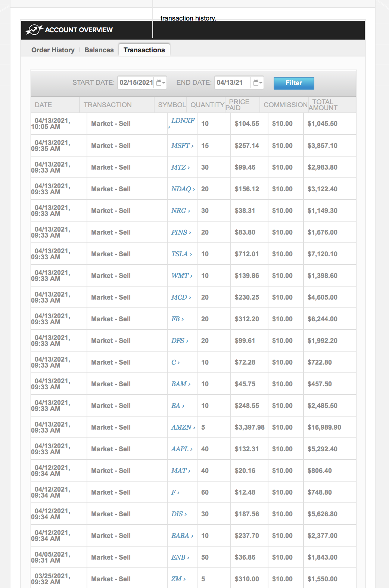The width and height of the screenshot is (389, 588).
Task: Click the SYMBOL column header
Action: click(172, 105)
